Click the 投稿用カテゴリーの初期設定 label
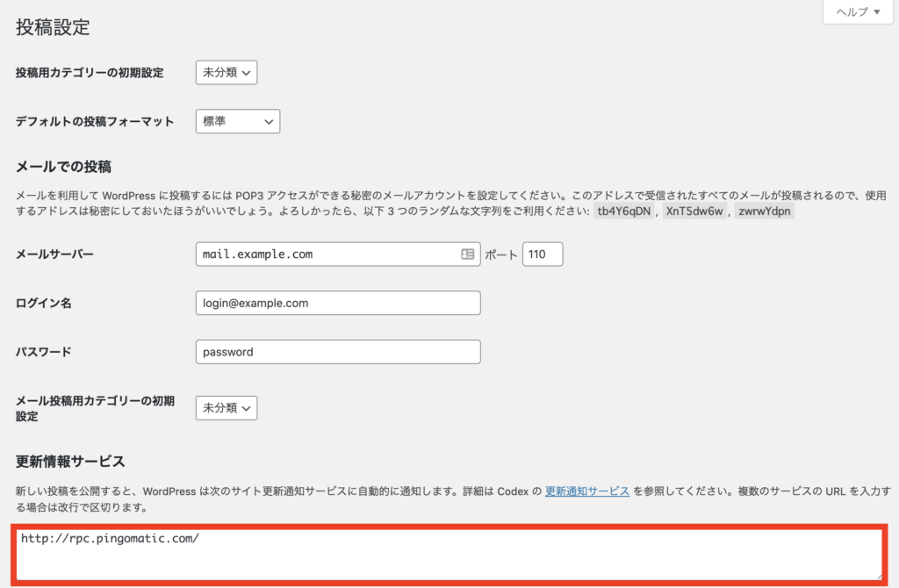Screen dimensions: 899x588 90,73
